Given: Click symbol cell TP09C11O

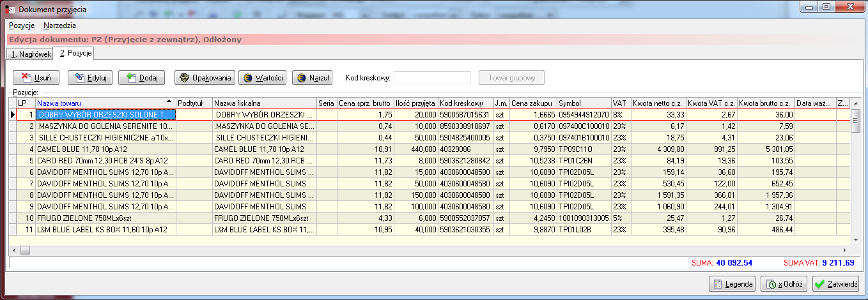Looking at the screenshot, I should pos(584,149).
